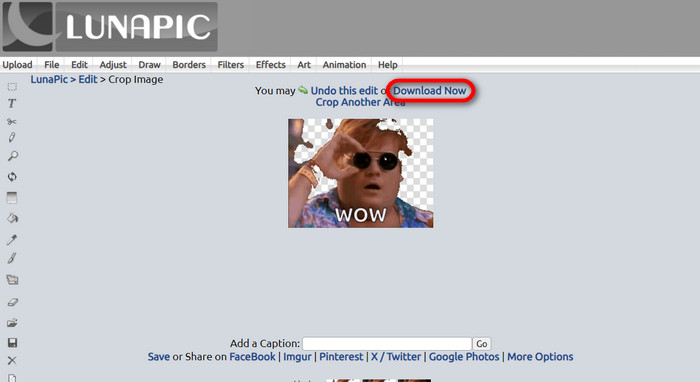700x382 pixels.
Task: Open the More Options link
Action: click(x=540, y=357)
